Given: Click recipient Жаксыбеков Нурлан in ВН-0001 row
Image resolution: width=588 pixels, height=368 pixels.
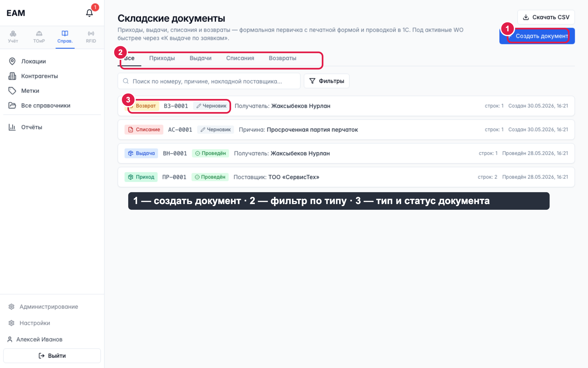Looking at the screenshot, I should click(300, 153).
